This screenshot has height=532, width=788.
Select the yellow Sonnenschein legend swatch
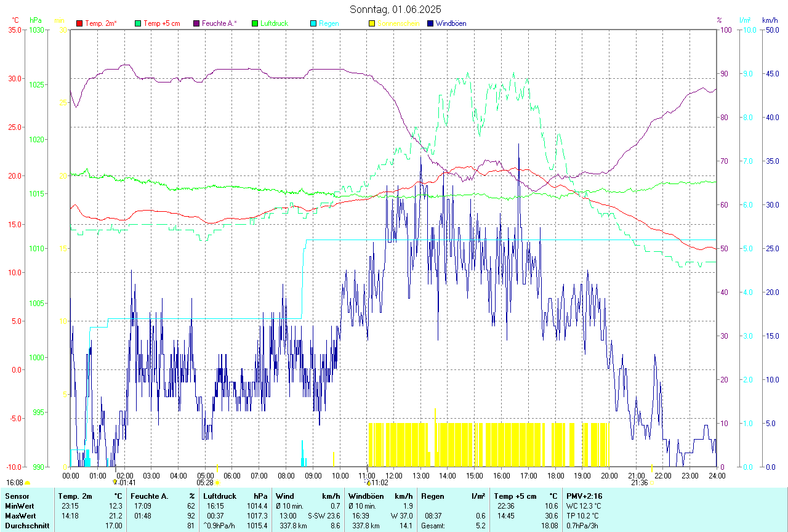click(372, 23)
